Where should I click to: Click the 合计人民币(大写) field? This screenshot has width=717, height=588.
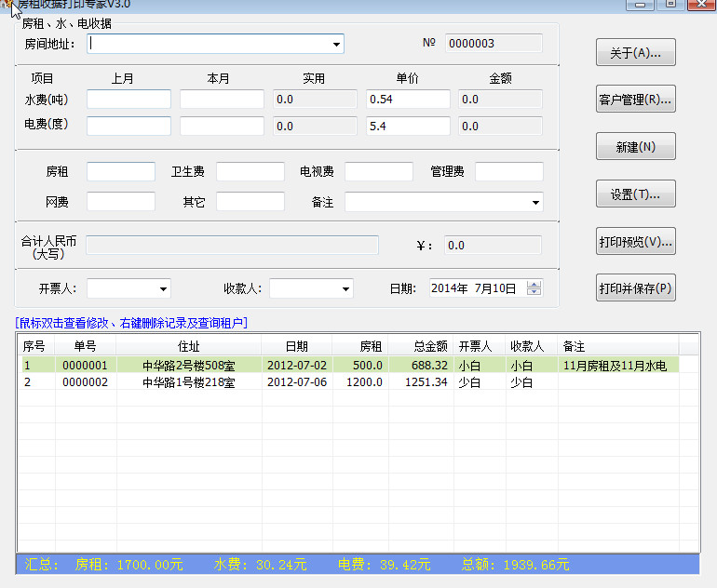232,246
